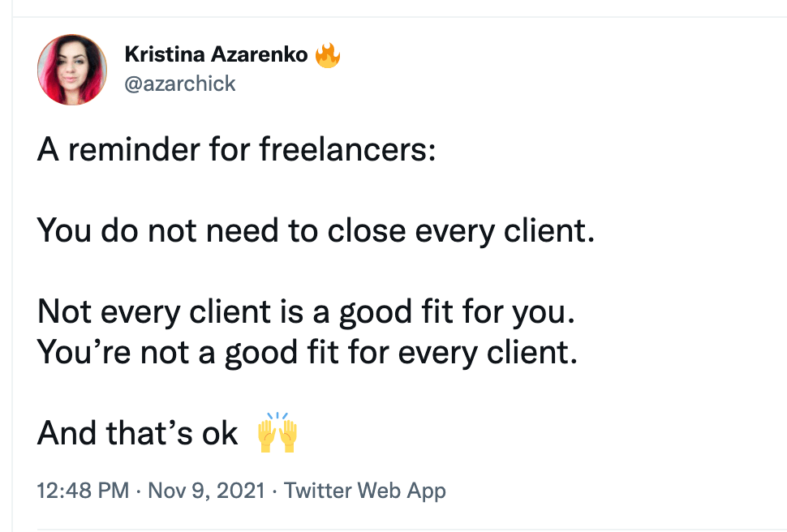This screenshot has width=787, height=532.
Task: Open the Twitter Web App source link
Action: coord(364,491)
